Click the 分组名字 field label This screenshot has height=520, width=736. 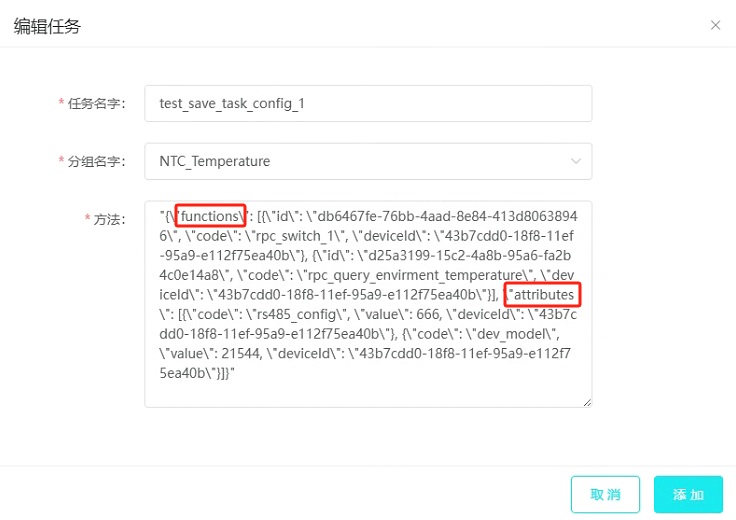click(x=96, y=161)
